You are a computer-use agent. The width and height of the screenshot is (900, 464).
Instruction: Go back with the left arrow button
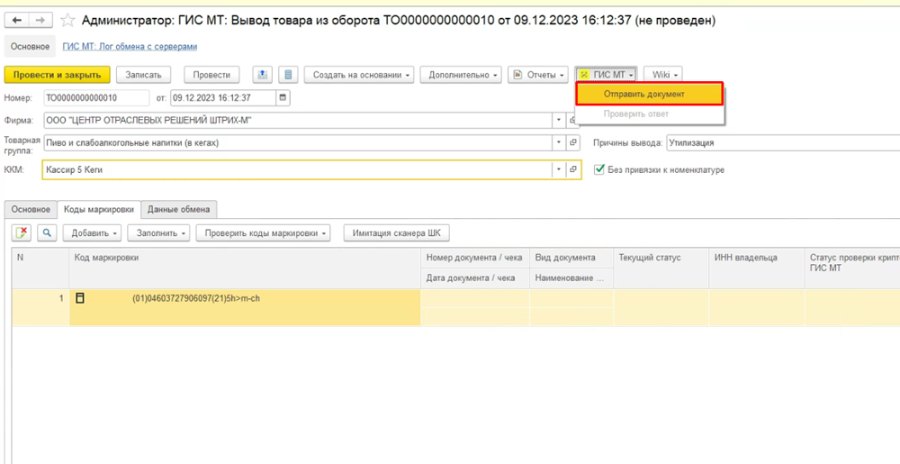point(17,21)
